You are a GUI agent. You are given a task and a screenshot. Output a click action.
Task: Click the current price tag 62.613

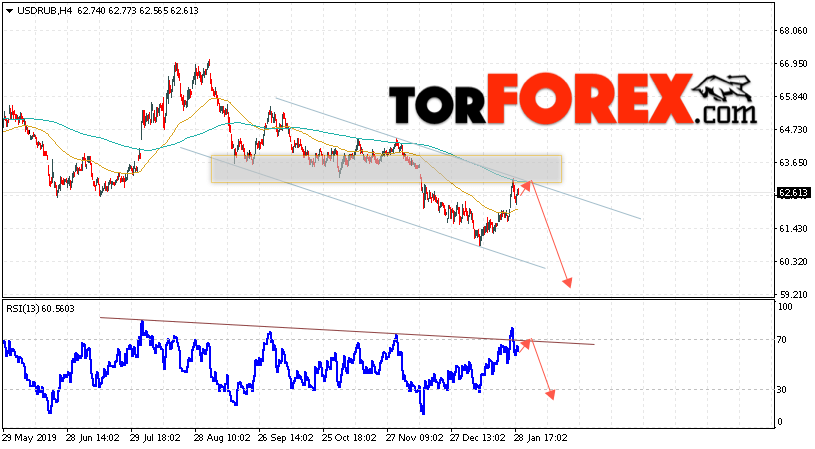pyautogui.click(x=793, y=193)
